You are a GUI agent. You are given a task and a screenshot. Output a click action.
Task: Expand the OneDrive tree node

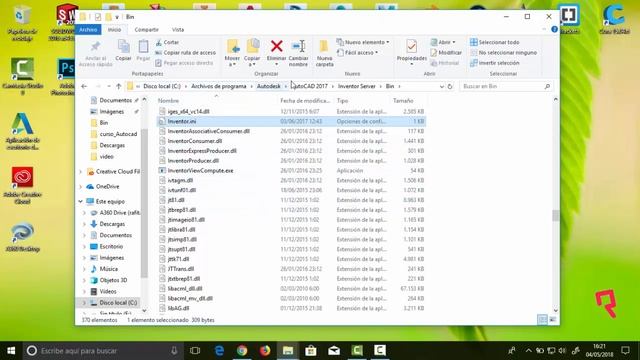[81, 187]
